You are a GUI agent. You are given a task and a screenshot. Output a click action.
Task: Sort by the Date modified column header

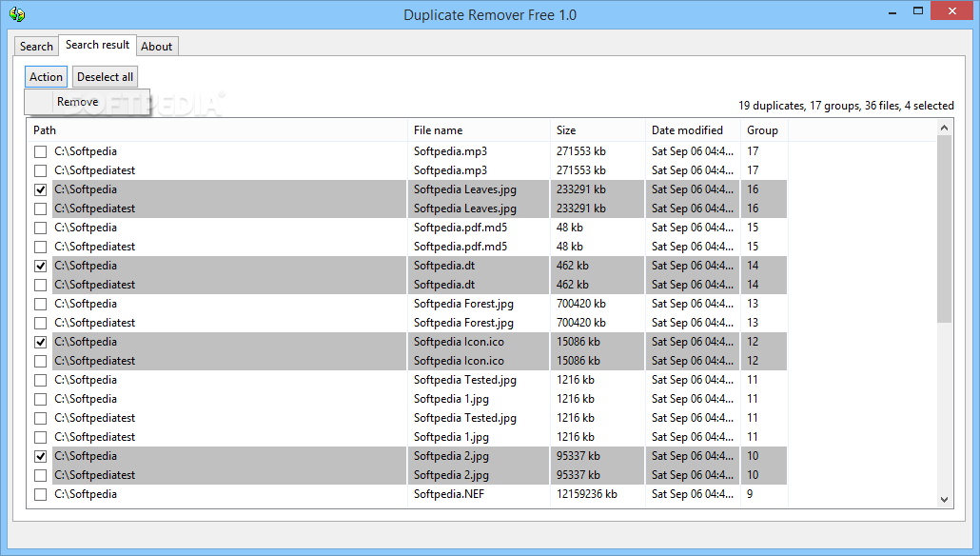tap(693, 130)
